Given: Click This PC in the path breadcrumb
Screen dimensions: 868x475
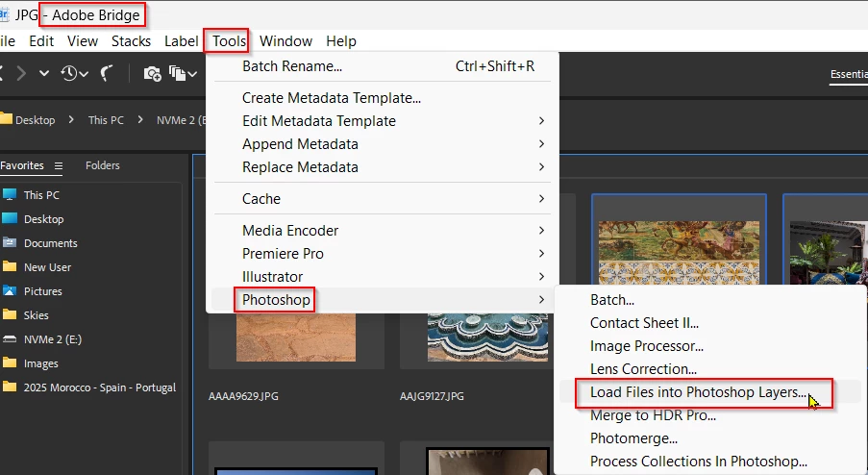Looking at the screenshot, I should [x=106, y=120].
